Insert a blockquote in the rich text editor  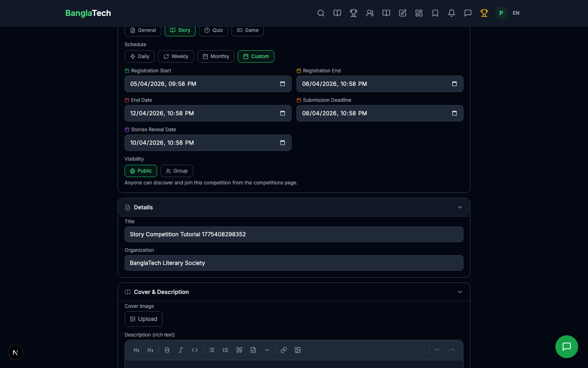point(239,350)
